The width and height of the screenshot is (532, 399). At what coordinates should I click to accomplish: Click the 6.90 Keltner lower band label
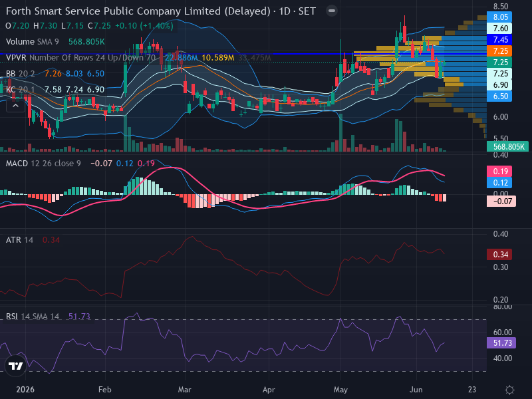(499, 85)
